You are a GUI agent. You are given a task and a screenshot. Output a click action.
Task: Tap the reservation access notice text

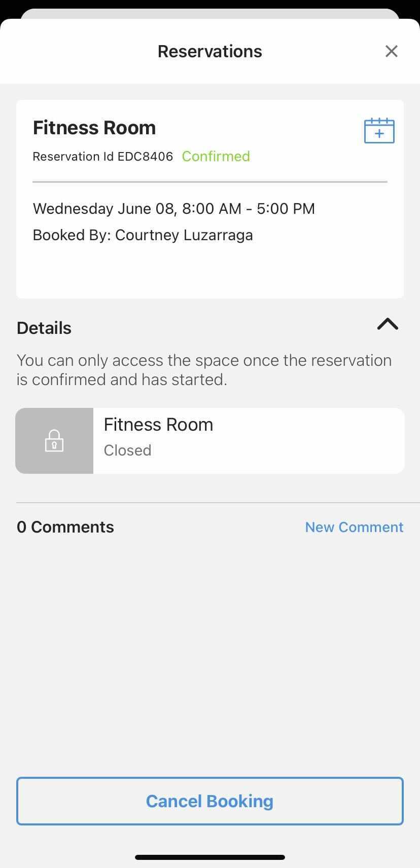(x=204, y=370)
